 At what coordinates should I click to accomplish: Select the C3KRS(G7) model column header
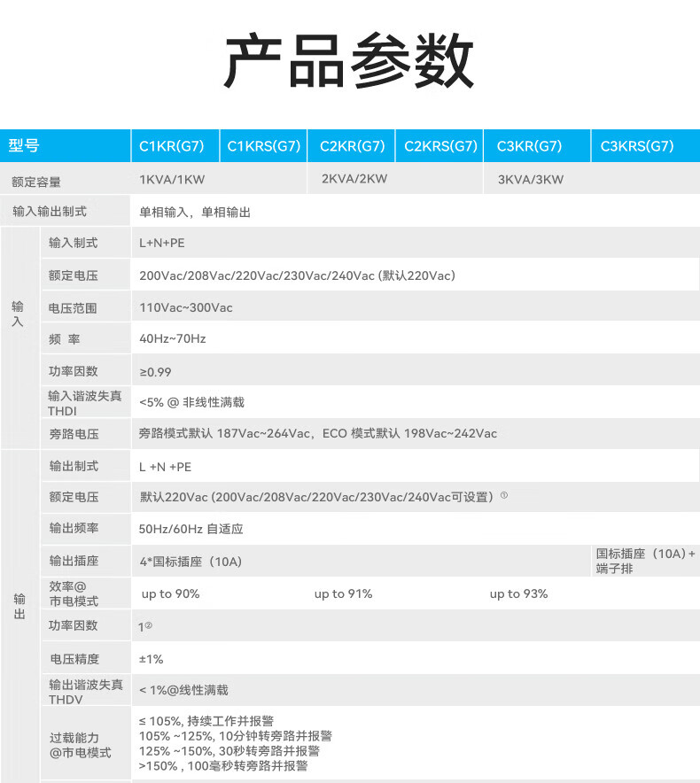click(x=637, y=147)
